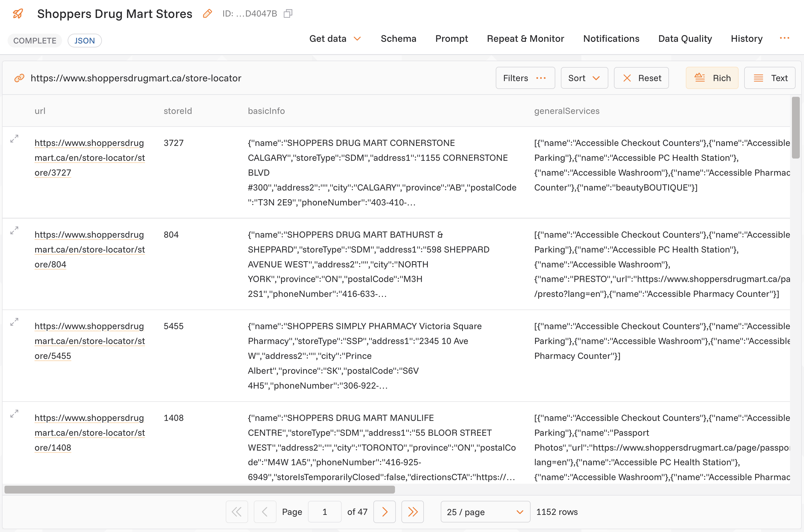Screen dimensions: 804x532
Task: Open the Schema tab
Action: [x=398, y=39]
